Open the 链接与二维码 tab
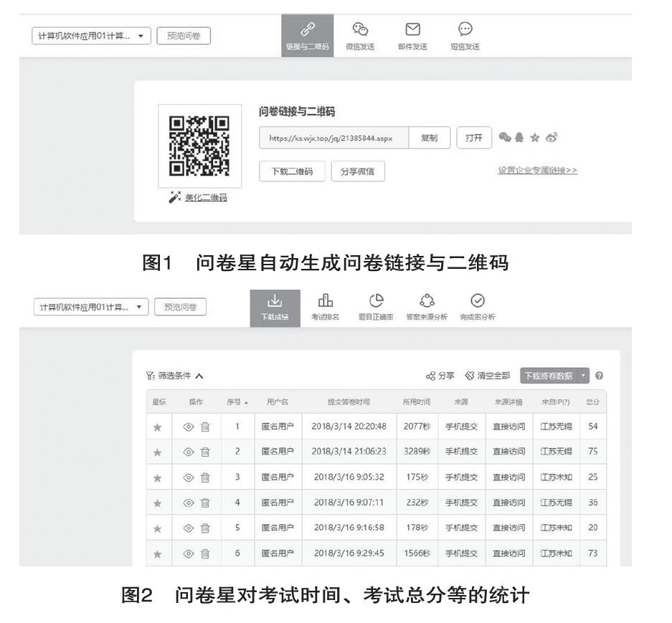The width and height of the screenshot is (672, 623). tap(307, 36)
